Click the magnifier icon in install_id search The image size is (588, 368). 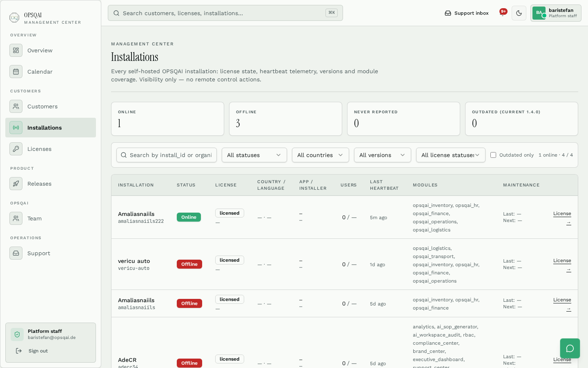pyautogui.click(x=124, y=155)
